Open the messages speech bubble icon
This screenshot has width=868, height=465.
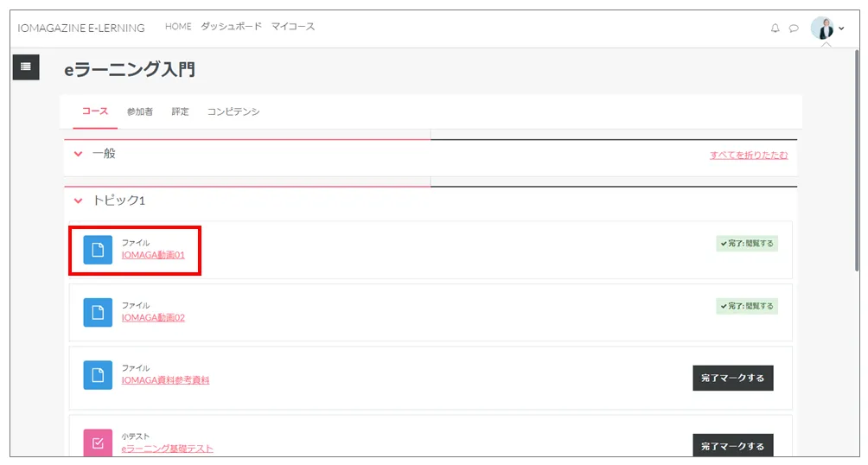point(794,29)
